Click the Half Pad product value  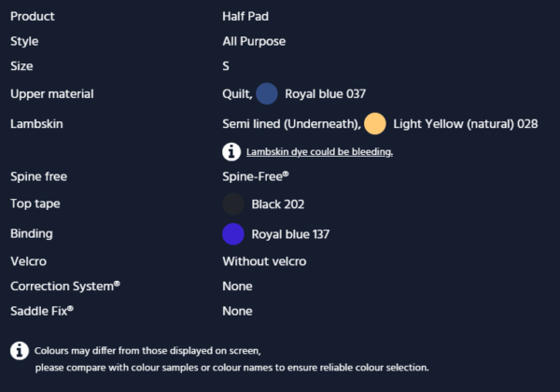tap(245, 17)
